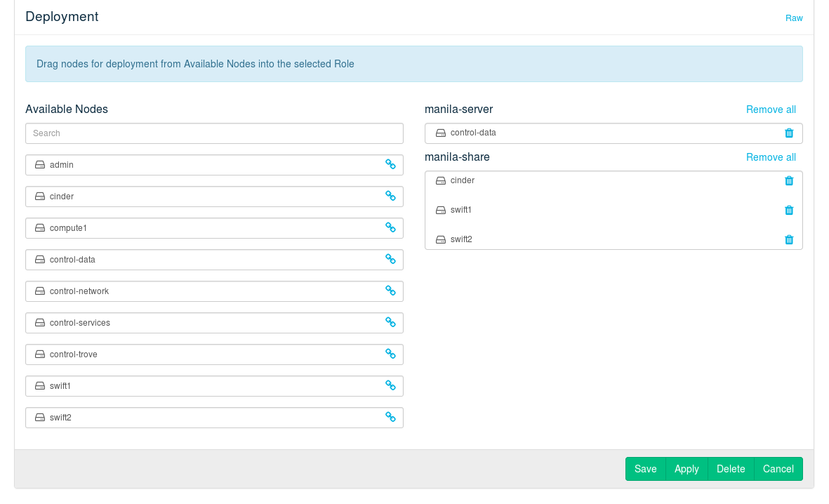The width and height of the screenshot is (829, 504).
Task: Trash swift1 from the manila-share role
Action: 789,210
